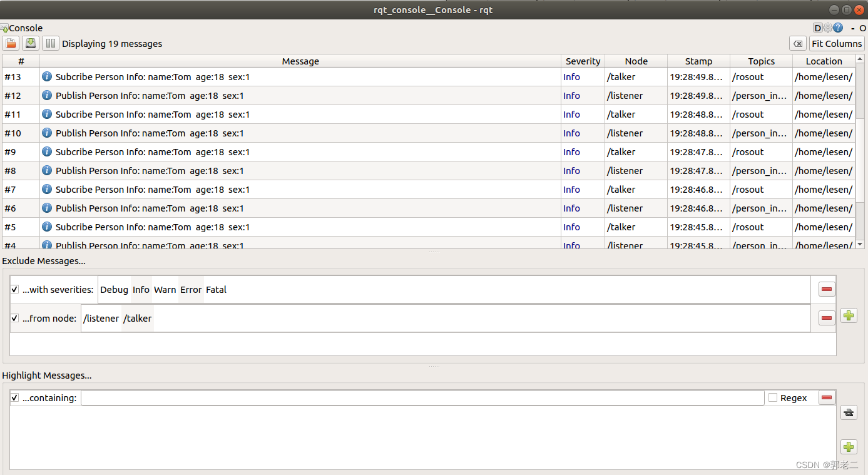868x475 pixels.
Task: Click /rosout topic cell in row #13
Action: [x=761, y=77]
